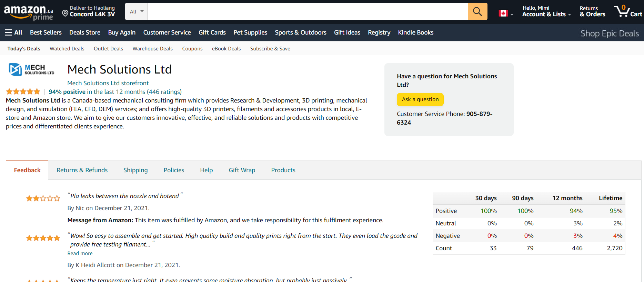Image resolution: width=644 pixels, height=282 pixels.
Task: Open the All search category dropdown
Action: 137,11
